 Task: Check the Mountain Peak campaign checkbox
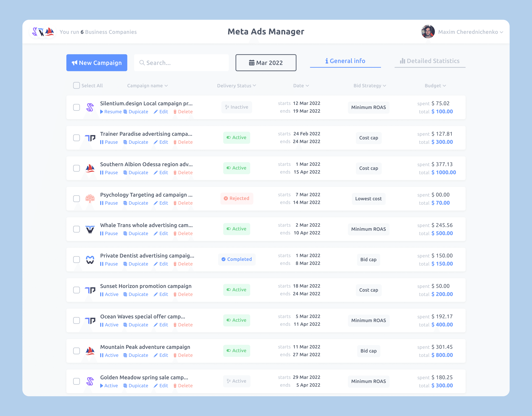tap(77, 351)
